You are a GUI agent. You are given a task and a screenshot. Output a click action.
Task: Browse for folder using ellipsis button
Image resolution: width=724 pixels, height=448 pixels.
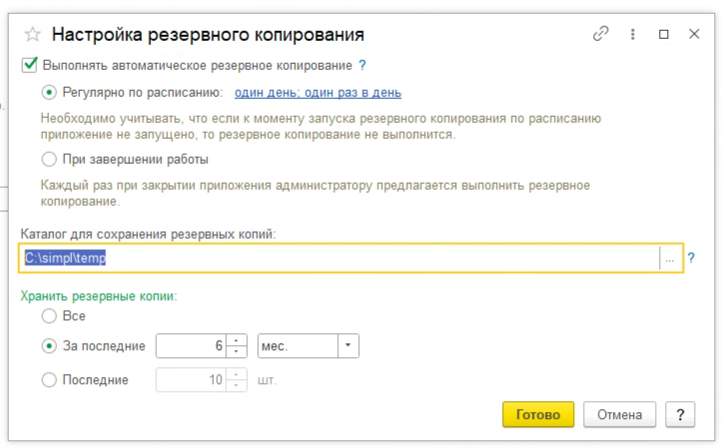(670, 258)
